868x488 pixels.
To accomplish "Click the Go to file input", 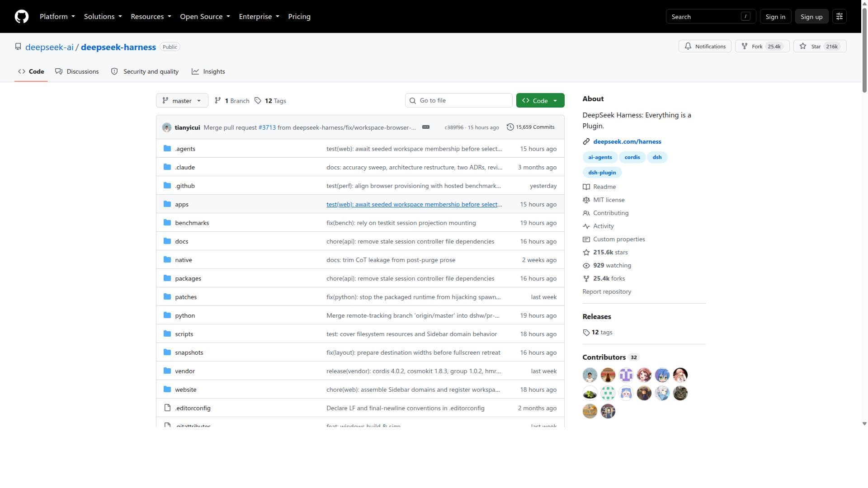I will 459,101.
